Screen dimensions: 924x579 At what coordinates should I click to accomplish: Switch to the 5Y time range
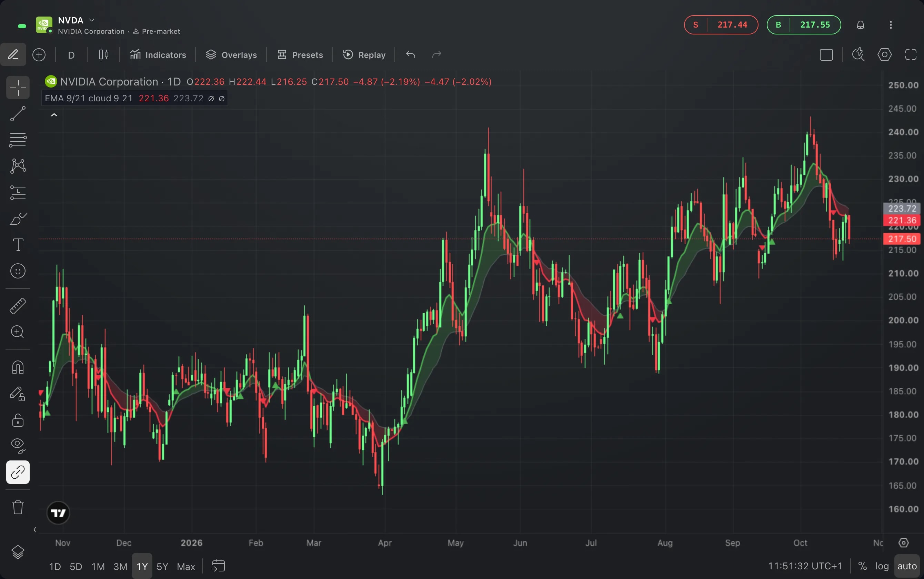coord(162,566)
